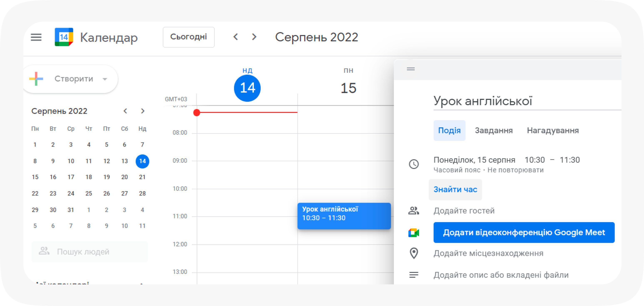Open start time 10:30 dropdown
This screenshot has height=306, width=644.
click(x=534, y=160)
